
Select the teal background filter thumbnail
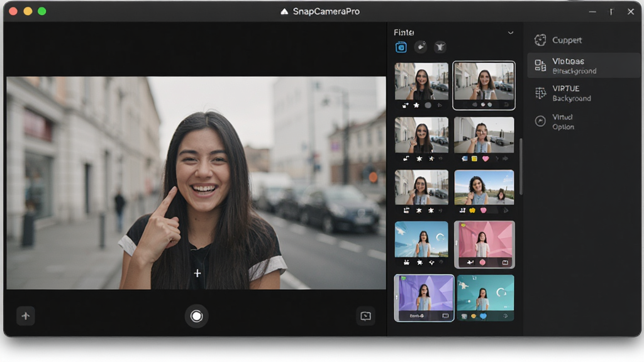tap(485, 297)
